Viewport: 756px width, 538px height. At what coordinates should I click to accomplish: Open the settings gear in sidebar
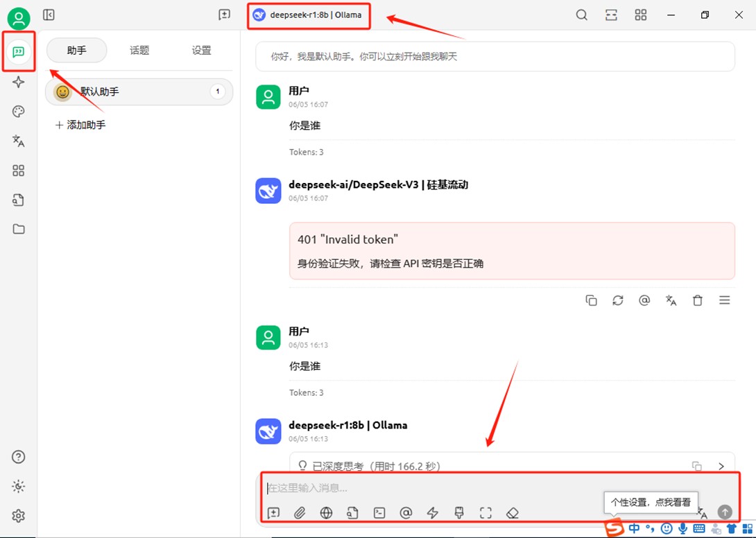(x=18, y=515)
